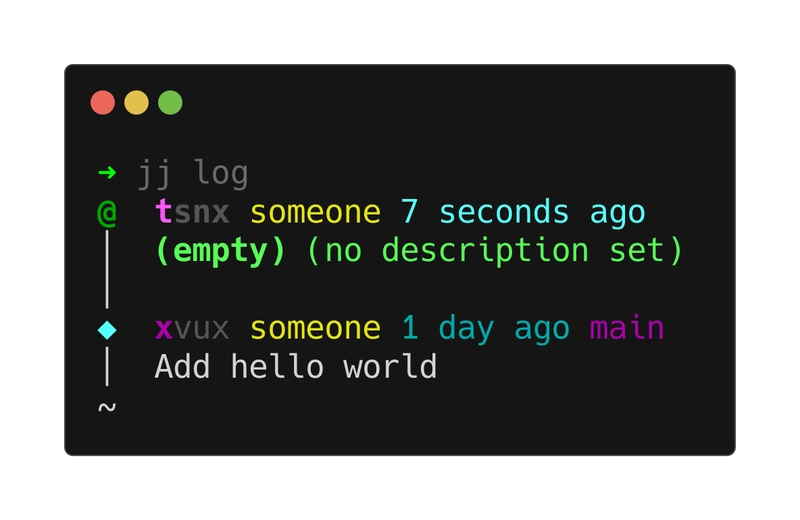This screenshot has height=520, width=800.
Task: Click the 'Add hello world' commit description
Action: click(x=296, y=366)
